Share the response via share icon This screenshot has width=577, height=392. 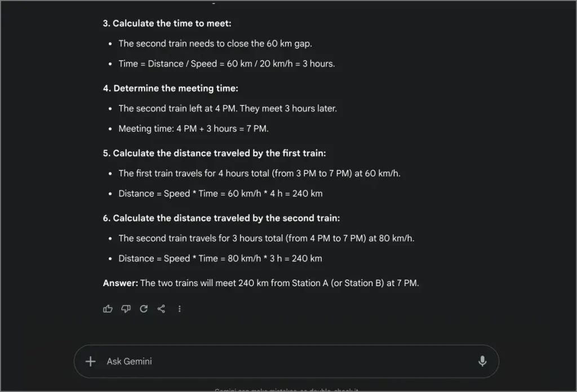pos(161,309)
